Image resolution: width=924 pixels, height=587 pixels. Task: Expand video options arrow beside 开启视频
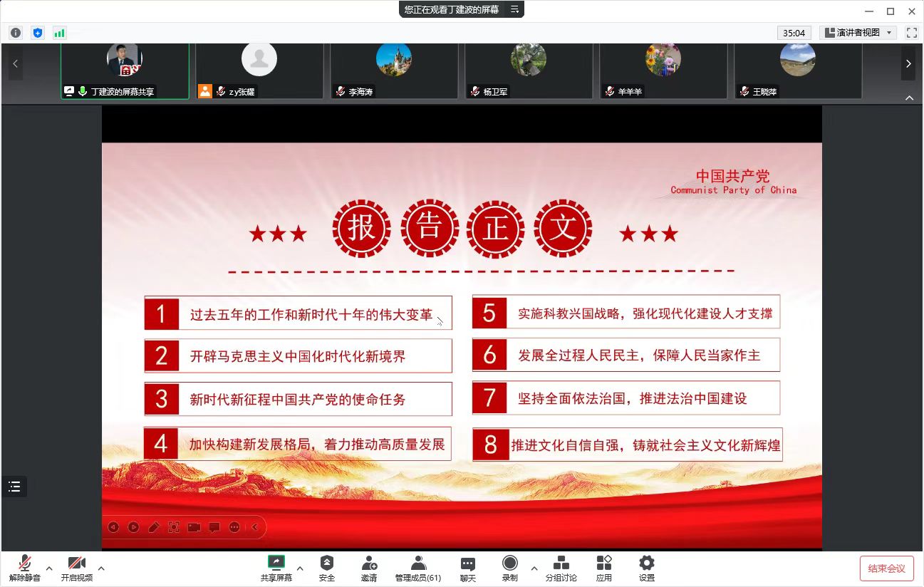point(101,568)
